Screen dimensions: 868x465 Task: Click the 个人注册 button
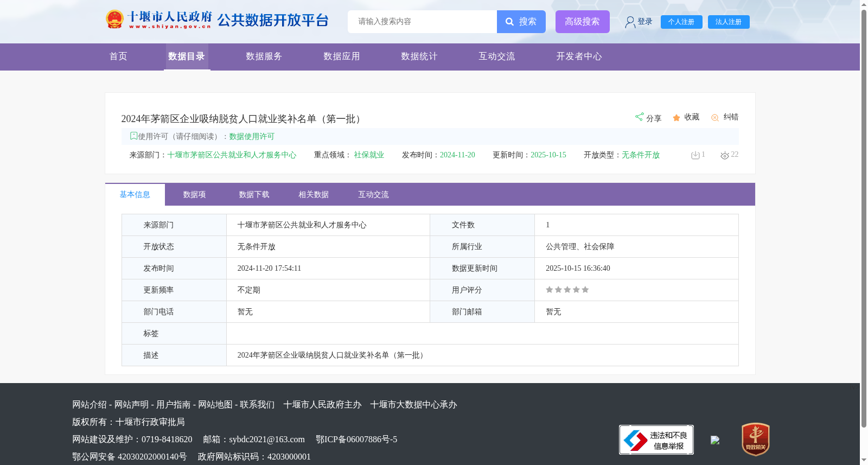(x=681, y=22)
